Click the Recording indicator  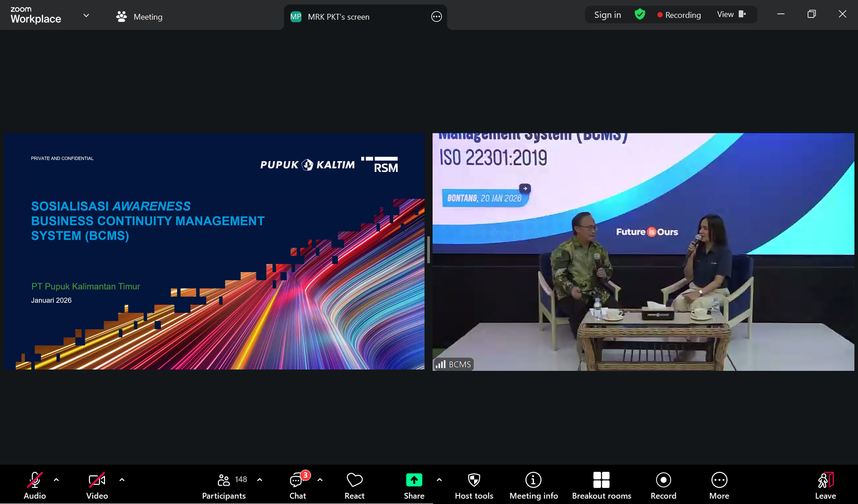click(679, 15)
